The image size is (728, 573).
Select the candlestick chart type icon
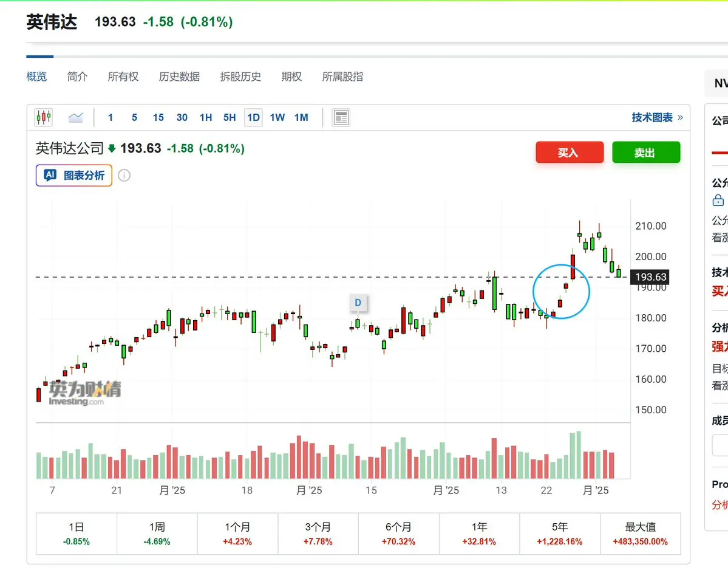(x=44, y=117)
